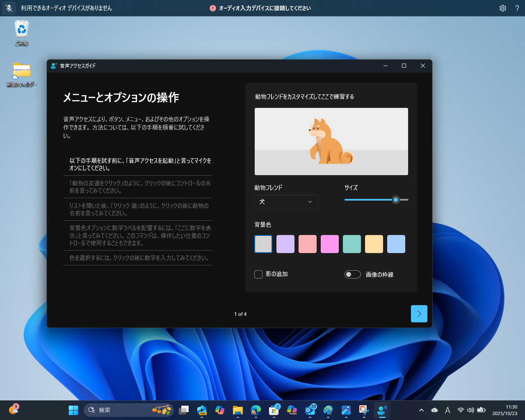Click the サイズ slider handle
525x420 pixels.
(x=395, y=200)
